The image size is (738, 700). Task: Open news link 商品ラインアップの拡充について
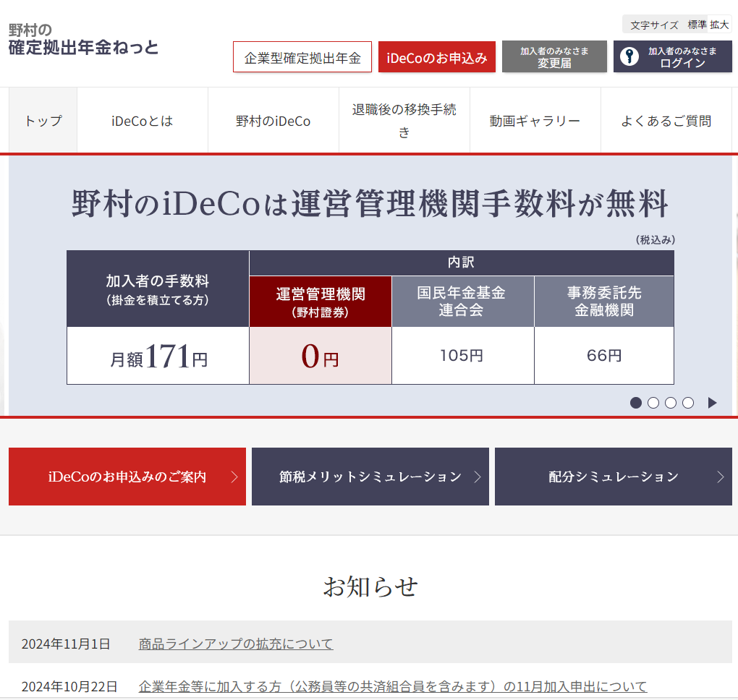(x=236, y=644)
